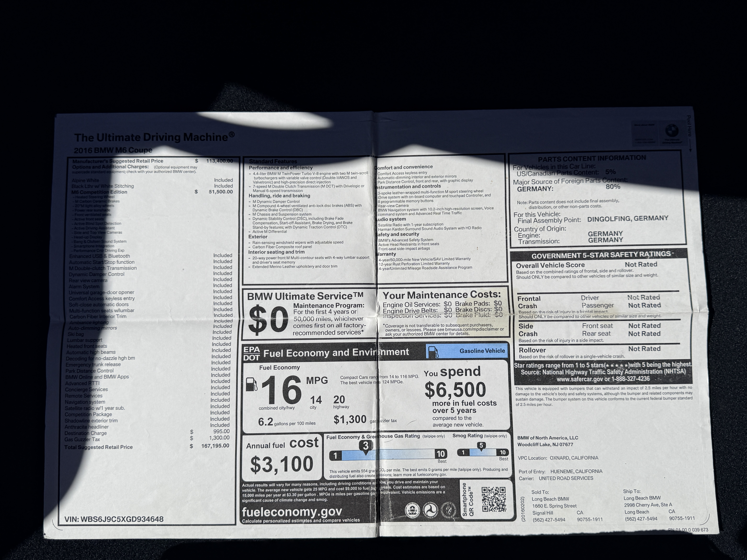Screen dimensions: 747x560
Task: Click the Gas Guzzler Tax amount 1,300.00
Action: point(219,438)
